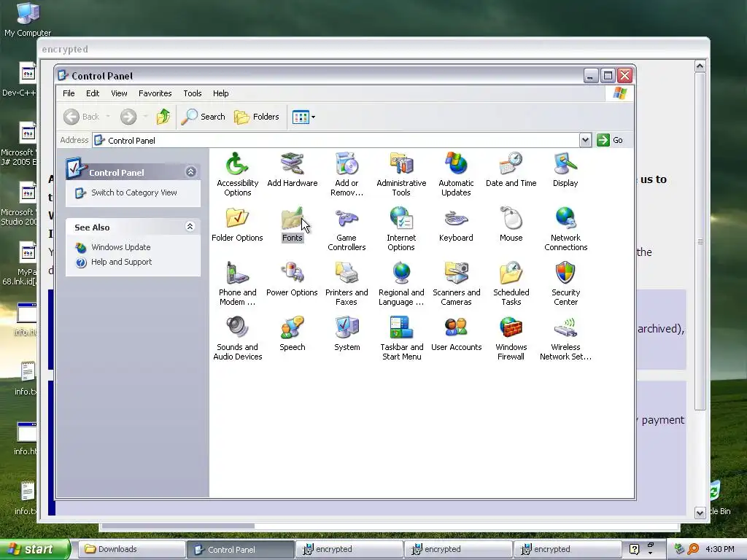Expand the Address bar dropdown arrow
The image size is (747, 560).
point(585,140)
